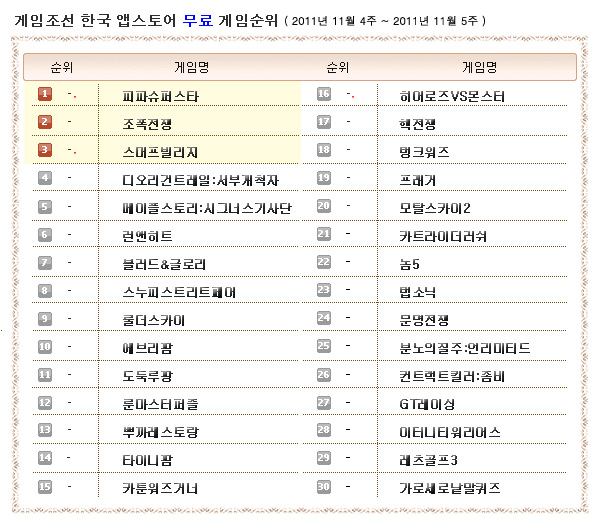The image size is (600, 525).
Task: Click the GT레이싱 game name
Action: point(427,404)
